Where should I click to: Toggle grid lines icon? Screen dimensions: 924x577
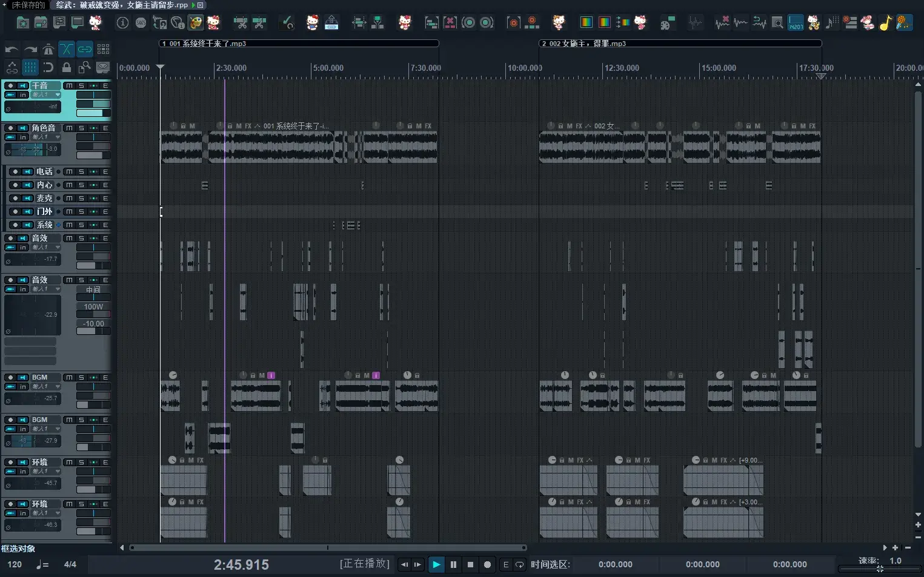coord(30,67)
